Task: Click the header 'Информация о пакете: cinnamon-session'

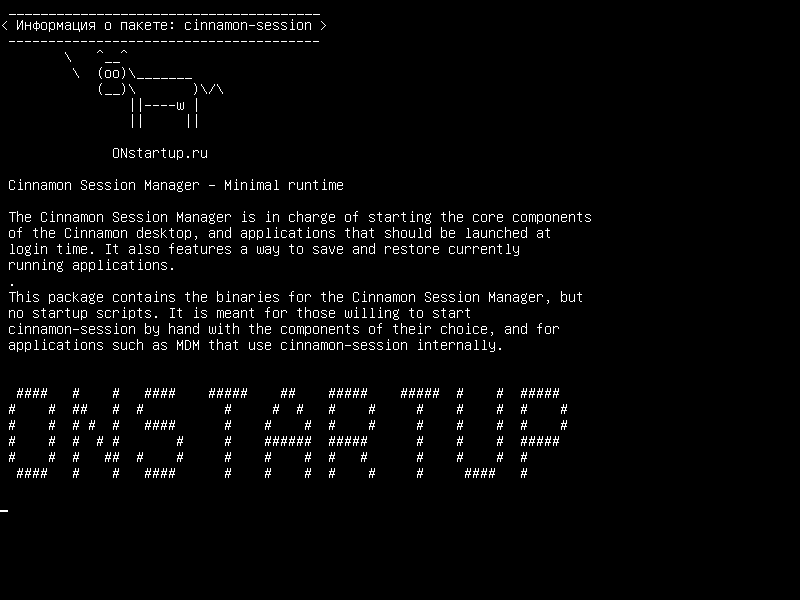Action: [164, 25]
